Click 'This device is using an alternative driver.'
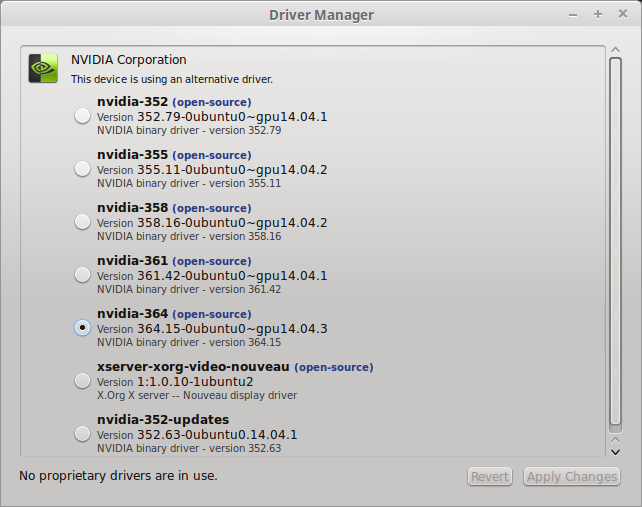 pos(172,79)
